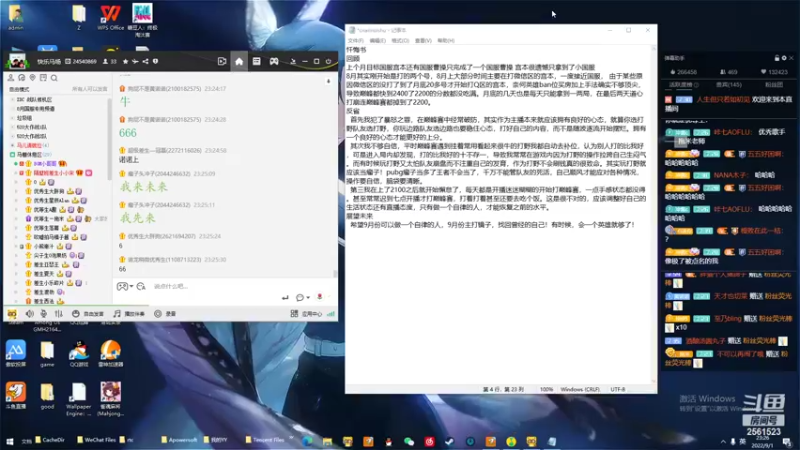Open WeChat from the taskbar
The height and width of the screenshot is (450, 800).
pos(409,441)
